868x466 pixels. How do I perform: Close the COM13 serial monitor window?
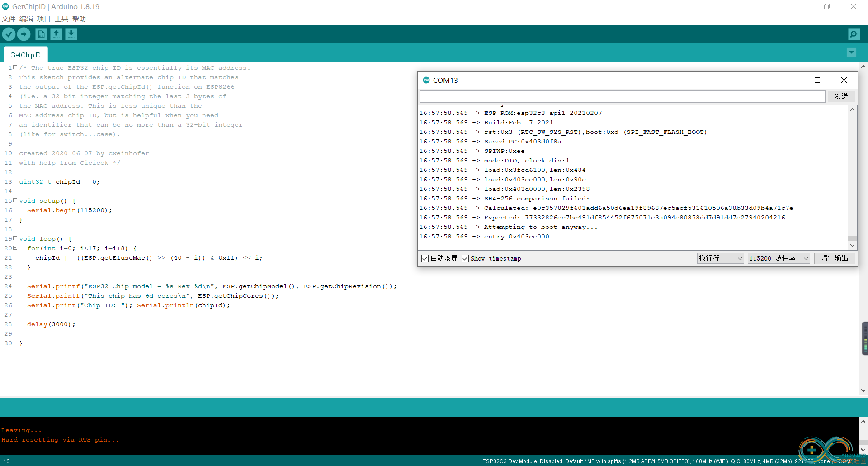coord(844,80)
